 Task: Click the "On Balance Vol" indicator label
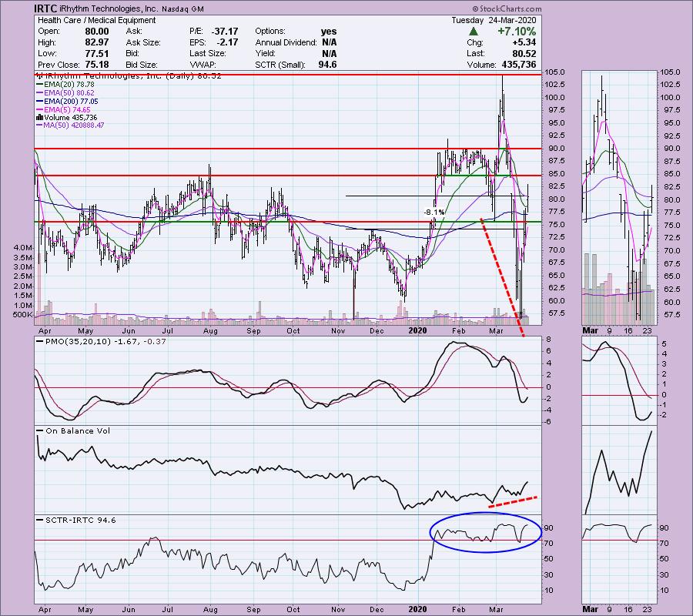[x=73, y=431]
